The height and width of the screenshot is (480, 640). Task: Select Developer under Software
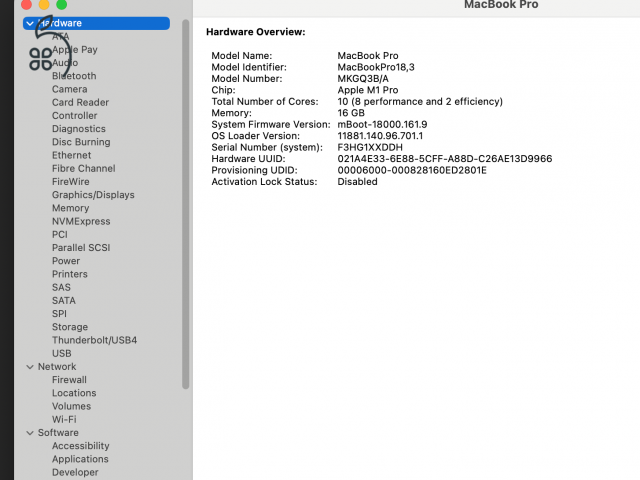75,472
